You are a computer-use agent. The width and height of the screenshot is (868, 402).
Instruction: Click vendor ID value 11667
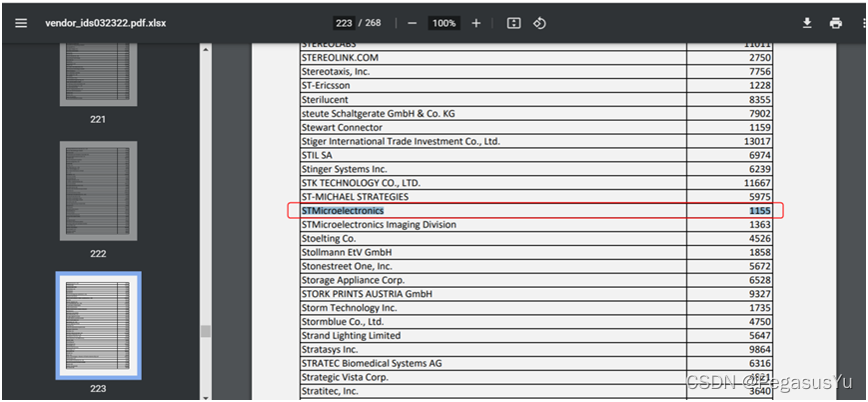point(757,183)
